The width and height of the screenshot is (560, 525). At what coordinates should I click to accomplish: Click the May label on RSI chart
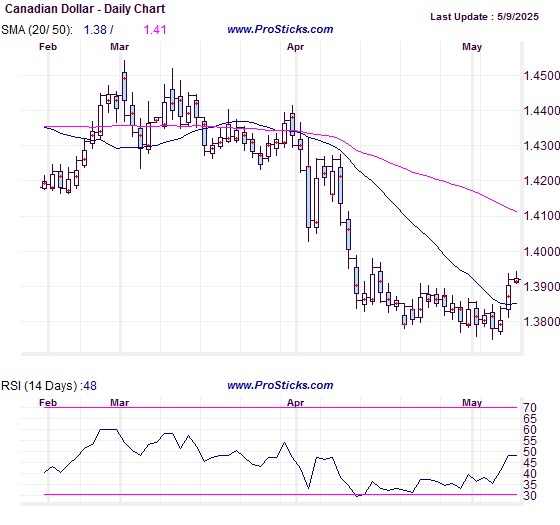472,403
